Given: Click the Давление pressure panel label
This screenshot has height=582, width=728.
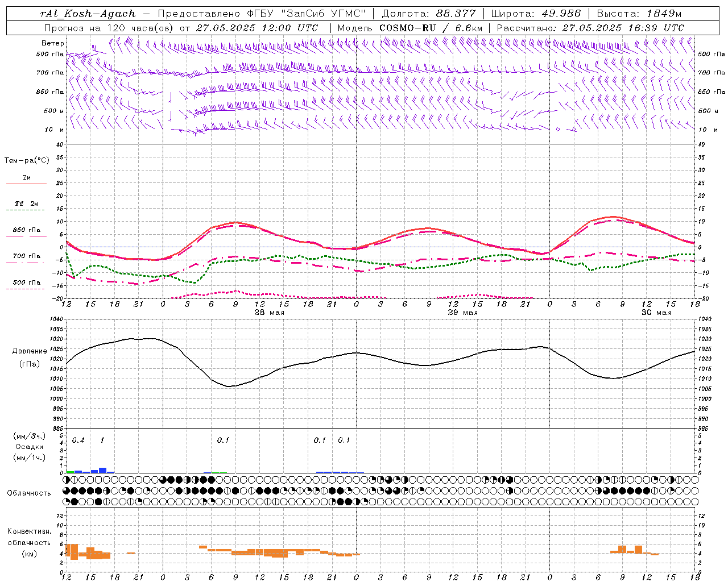Looking at the screenshot, I should click(x=30, y=351).
